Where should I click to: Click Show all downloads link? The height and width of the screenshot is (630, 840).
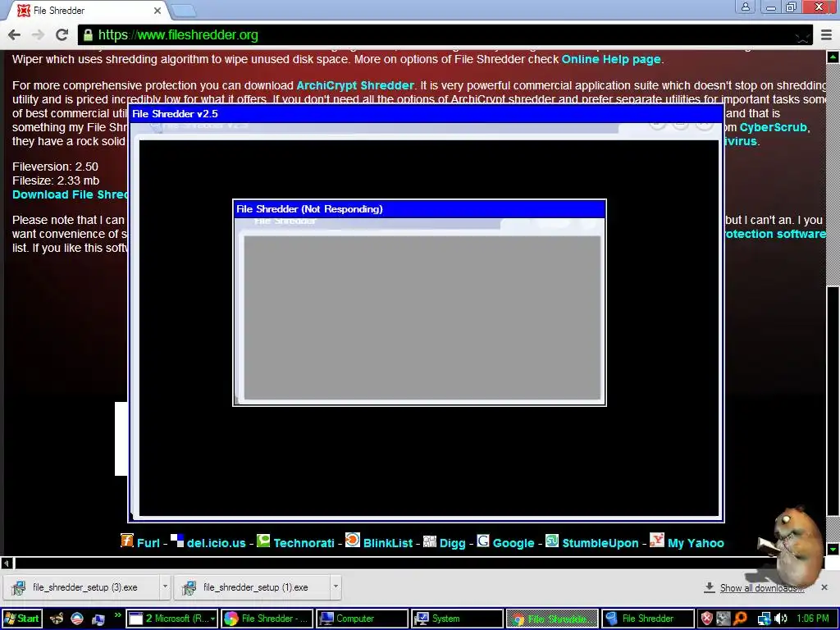(x=762, y=587)
